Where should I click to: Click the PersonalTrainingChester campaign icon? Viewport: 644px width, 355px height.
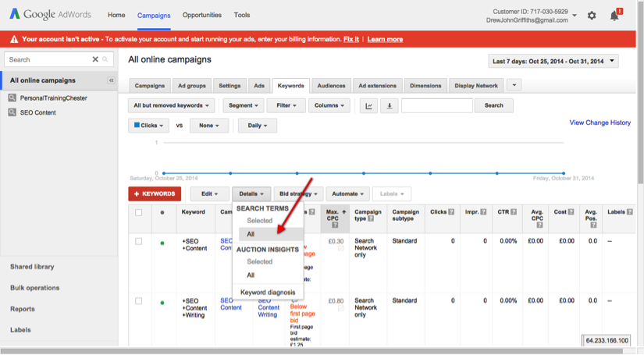(x=12, y=98)
